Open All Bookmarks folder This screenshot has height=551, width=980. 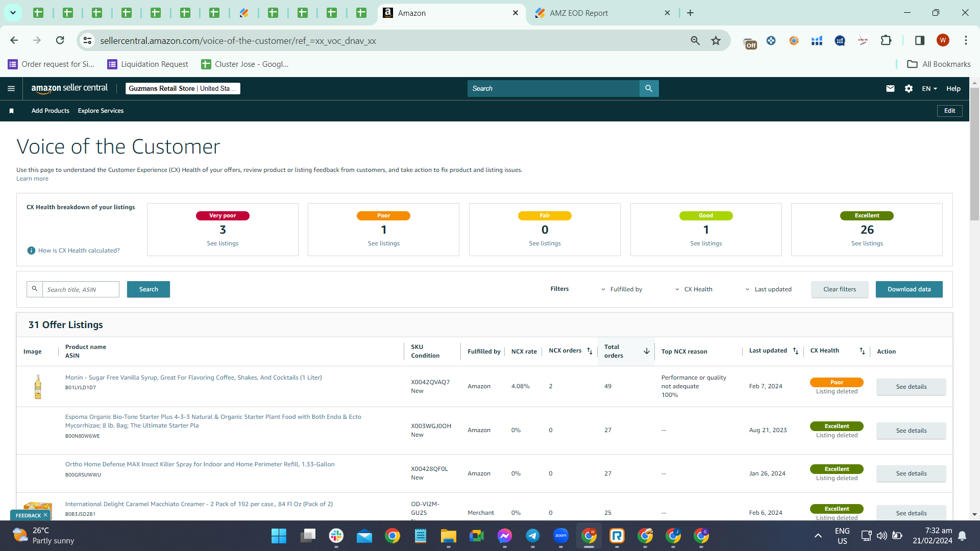point(939,64)
